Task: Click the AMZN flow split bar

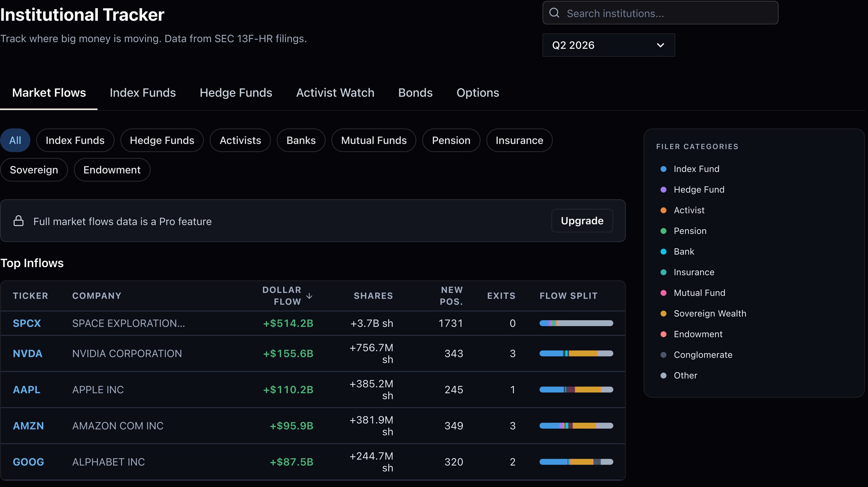Action: pyautogui.click(x=576, y=426)
